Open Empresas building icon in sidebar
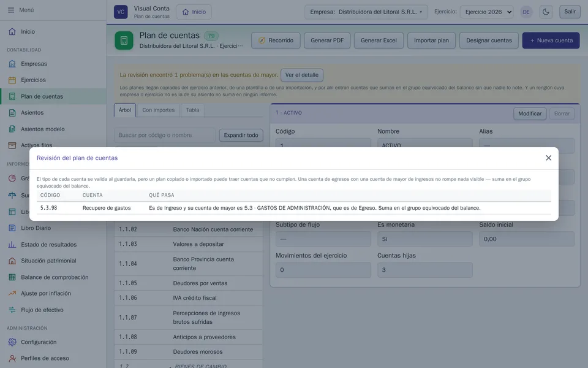 click(x=12, y=64)
